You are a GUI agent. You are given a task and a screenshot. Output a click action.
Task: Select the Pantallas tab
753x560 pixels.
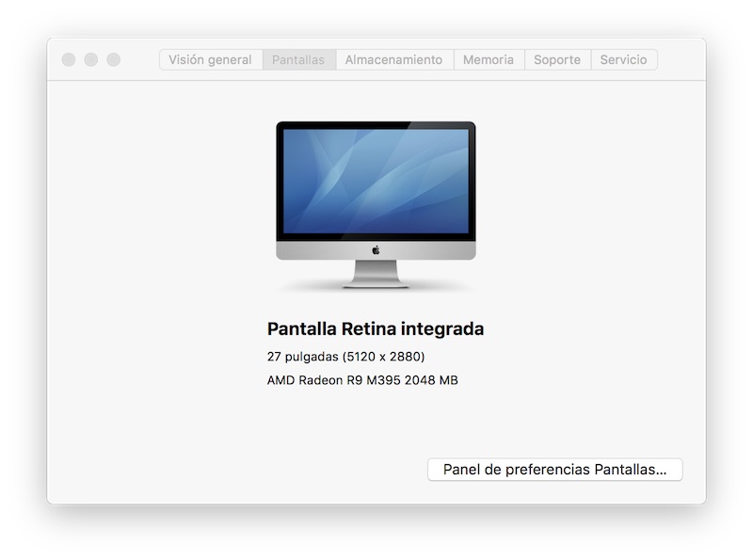298,60
